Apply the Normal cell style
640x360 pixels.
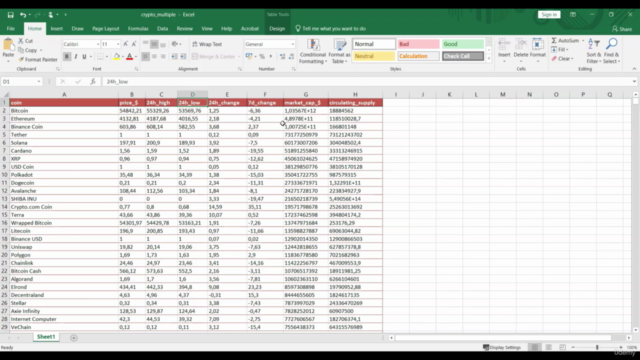[x=373, y=44]
